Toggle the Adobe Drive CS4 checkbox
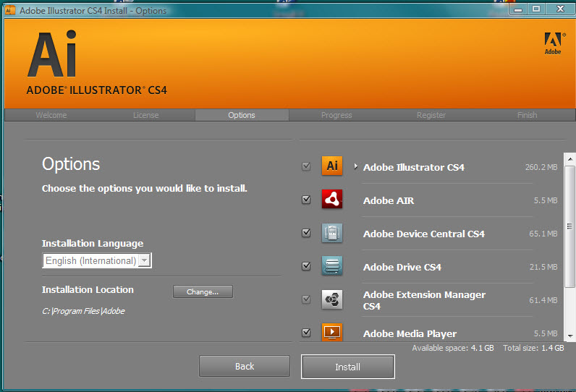Screen dimensions: 576x392 pos(306,266)
